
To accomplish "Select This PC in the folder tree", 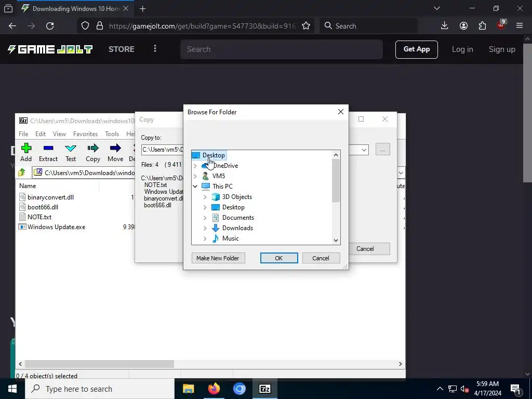I will point(222,187).
